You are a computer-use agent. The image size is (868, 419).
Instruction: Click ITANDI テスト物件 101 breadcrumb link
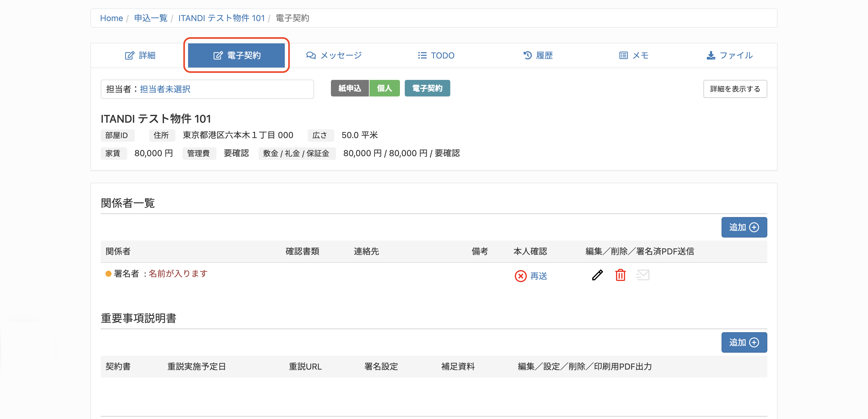coord(222,18)
